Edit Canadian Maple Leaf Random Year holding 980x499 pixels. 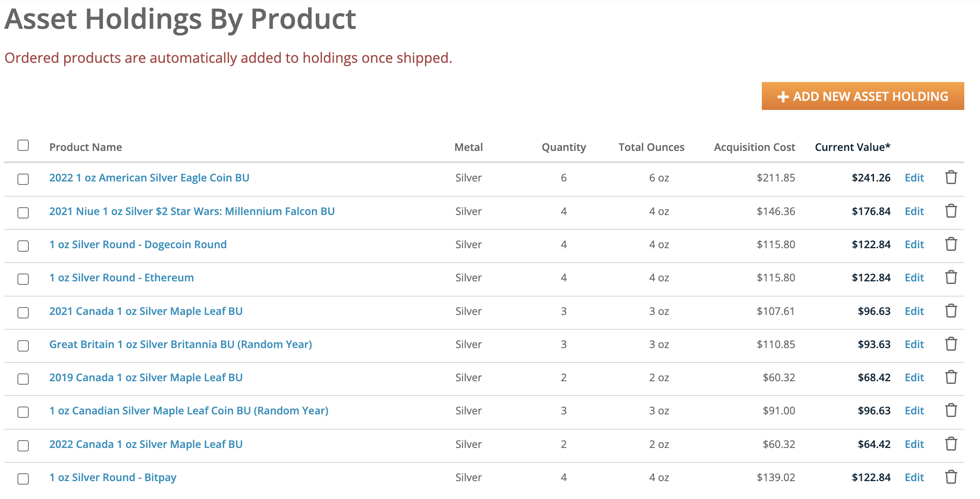click(x=914, y=410)
